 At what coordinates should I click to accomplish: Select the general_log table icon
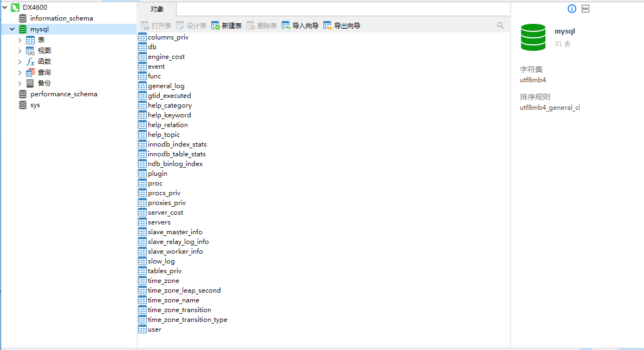(x=142, y=86)
